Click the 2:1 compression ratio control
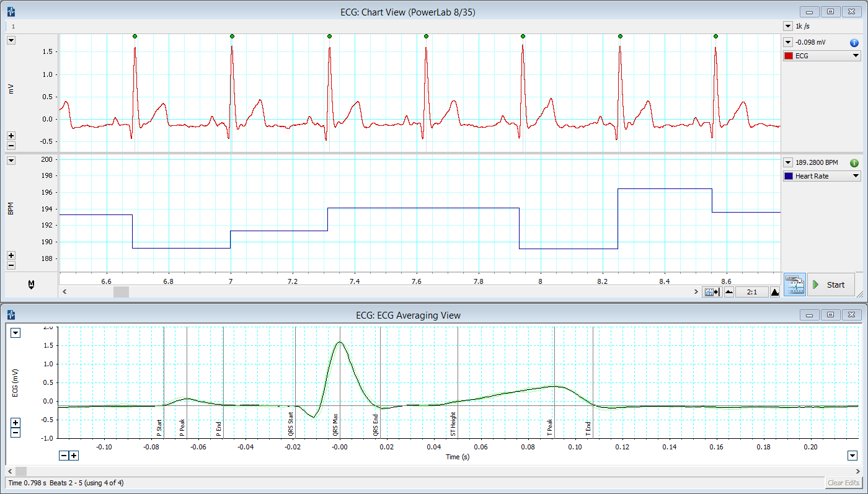 coord(752,291)
